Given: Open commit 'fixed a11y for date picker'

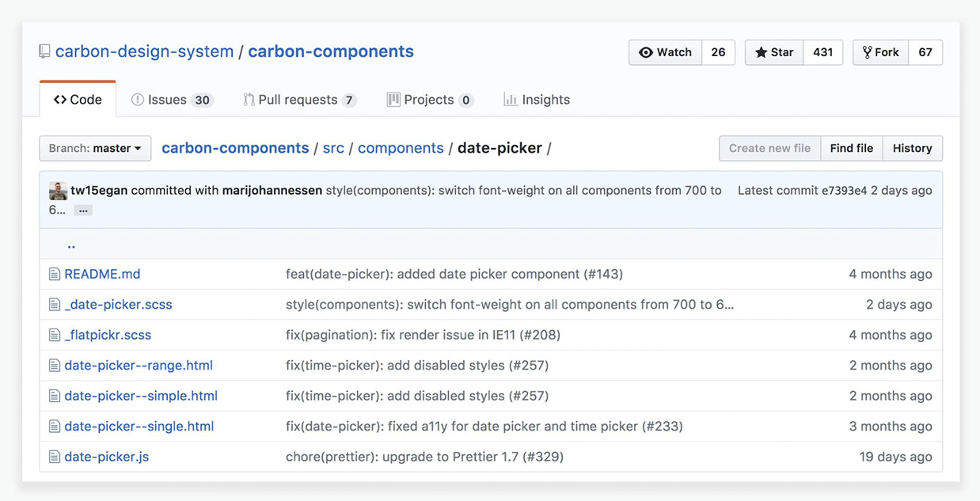Looking at the screenshot, I should pyautogui.click(x=484, y=427).
